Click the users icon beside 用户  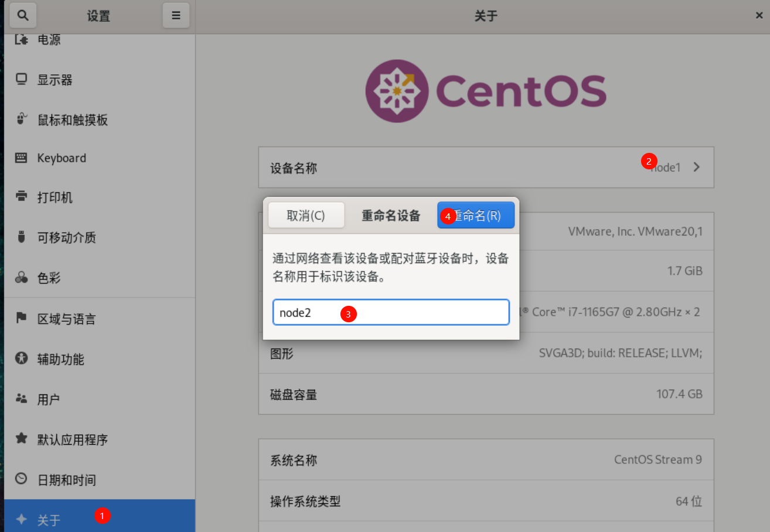tap(22, 399)
